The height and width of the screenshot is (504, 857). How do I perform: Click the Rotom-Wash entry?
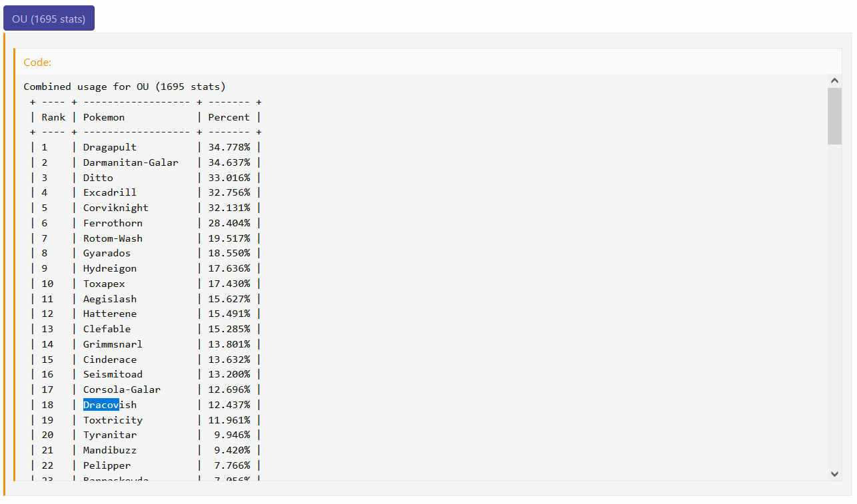(x=113, y=238)
